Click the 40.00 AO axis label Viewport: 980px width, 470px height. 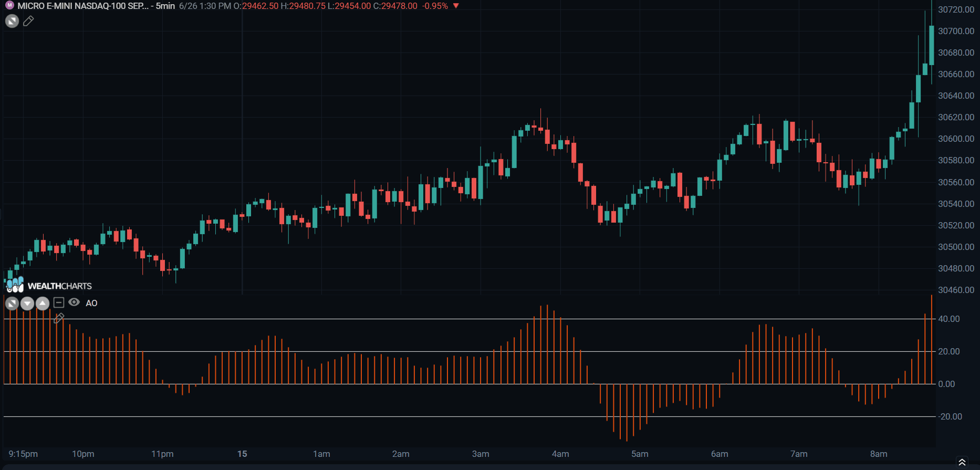click(949, 319)
